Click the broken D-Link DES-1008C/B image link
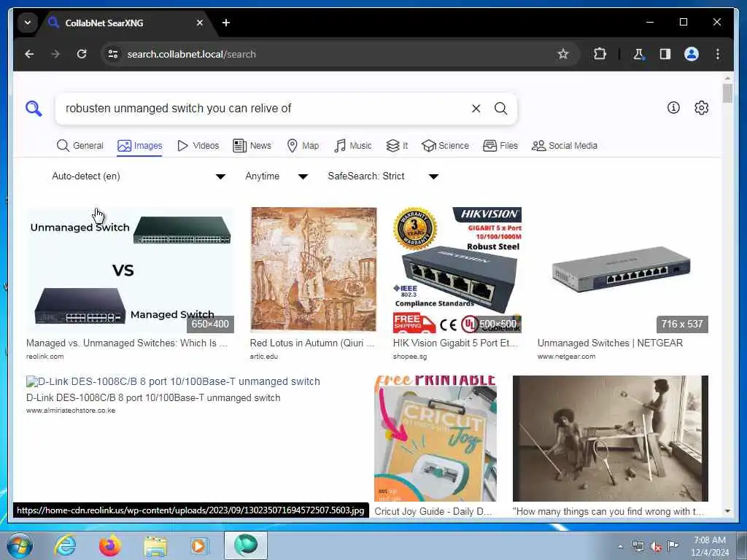 coord(173,381)
